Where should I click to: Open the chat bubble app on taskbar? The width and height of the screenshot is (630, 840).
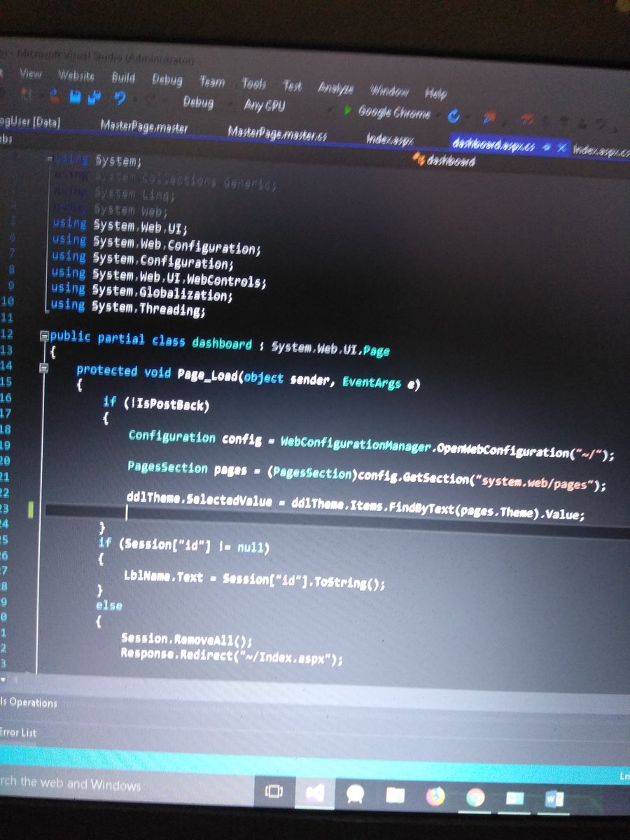pos(356,793)
